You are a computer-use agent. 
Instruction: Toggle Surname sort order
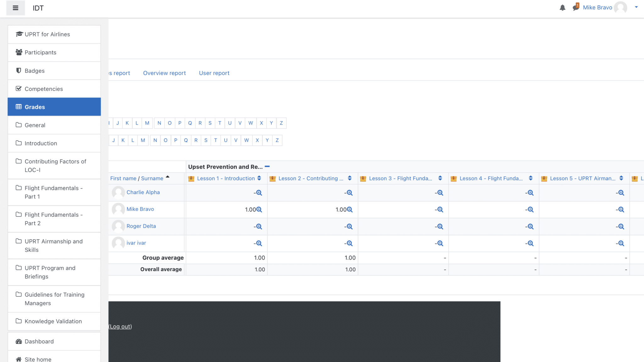pyautogui.click(x=152, y=178)
